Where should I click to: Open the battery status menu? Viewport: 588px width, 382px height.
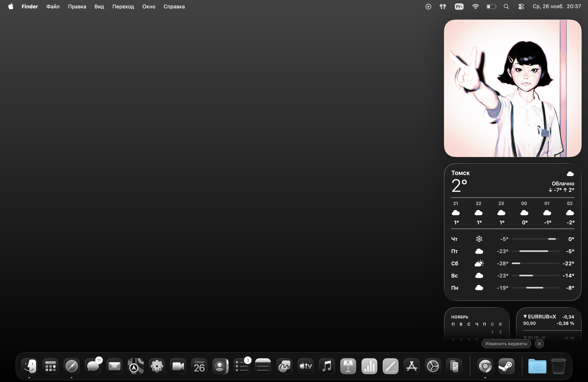tap(491, 7)
